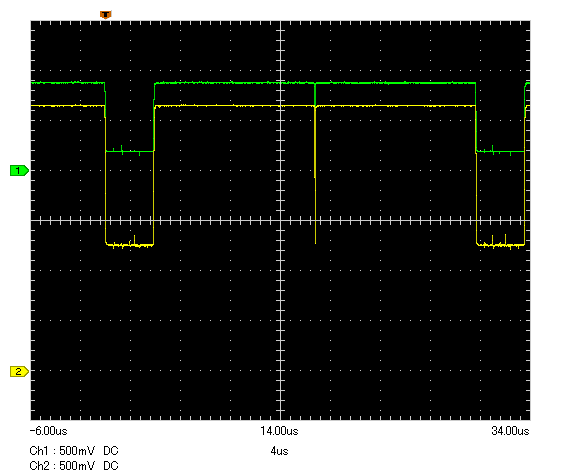The height and width of the screenshot is (476, 561).
Task: Click the second yellow low pulse bottom
Action: click(x=501, y=245)
